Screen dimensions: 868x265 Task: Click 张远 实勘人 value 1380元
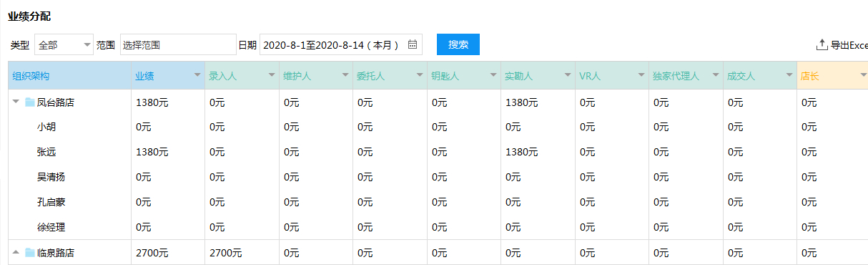[522, 153]
